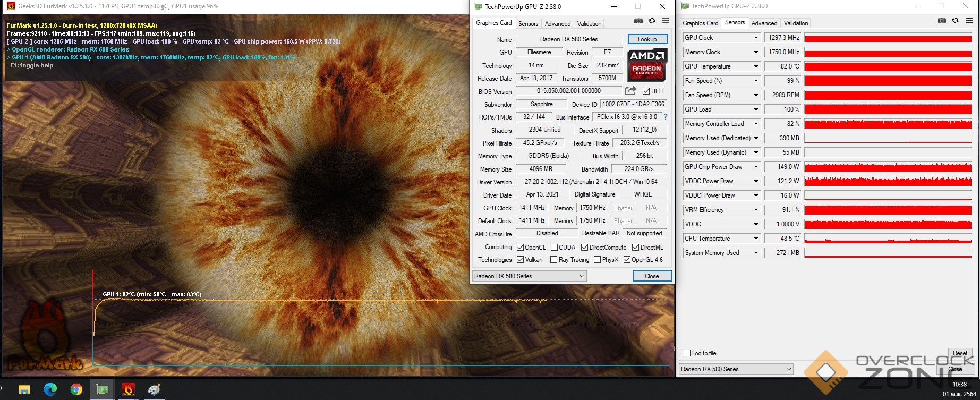Switch to the Advanced tab in left GPU-Z
The width and height of the screenshot is (980, 400).
[x=558, y=23]
